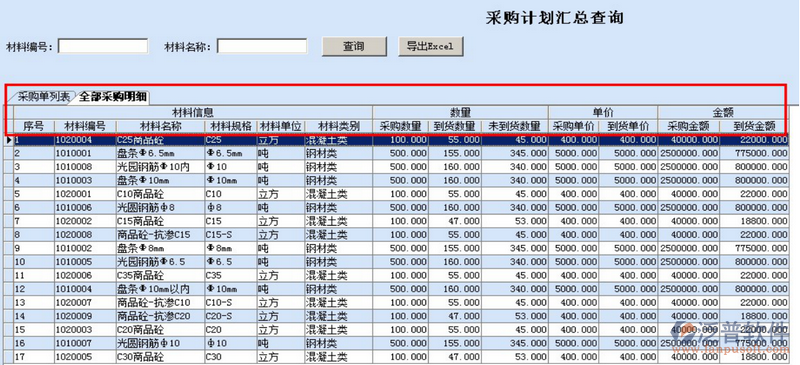Switch to the 采购单列表 tab
The width and height of the screenshot is (800, 365).
click(x=44, y=98)
